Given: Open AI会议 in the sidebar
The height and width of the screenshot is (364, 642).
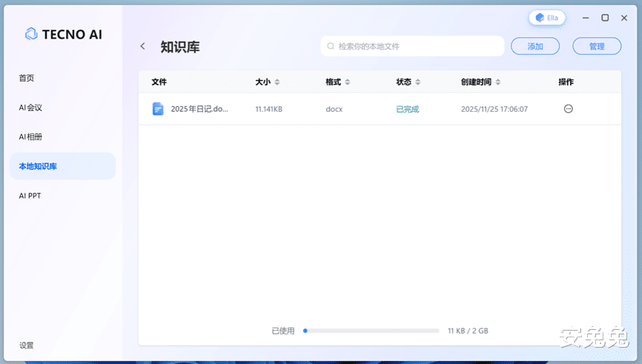Looking at the screenshot, I should [x=30, y=107].
